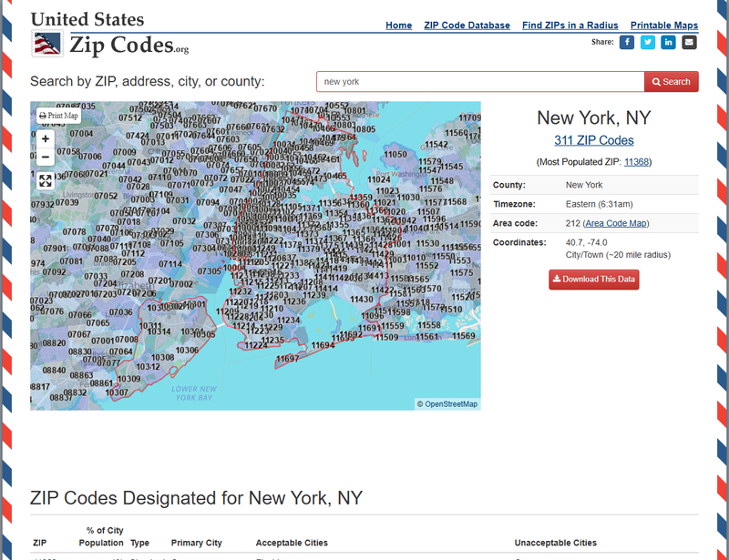Focus the search field containing 'new york'
The width and height of the screenshot is (729, 560).
pyautogui.click(x=480, y=82)
